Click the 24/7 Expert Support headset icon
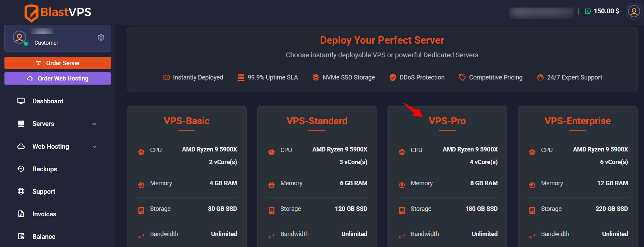Screen dimensions: 644x247 [x=540, y=77]
